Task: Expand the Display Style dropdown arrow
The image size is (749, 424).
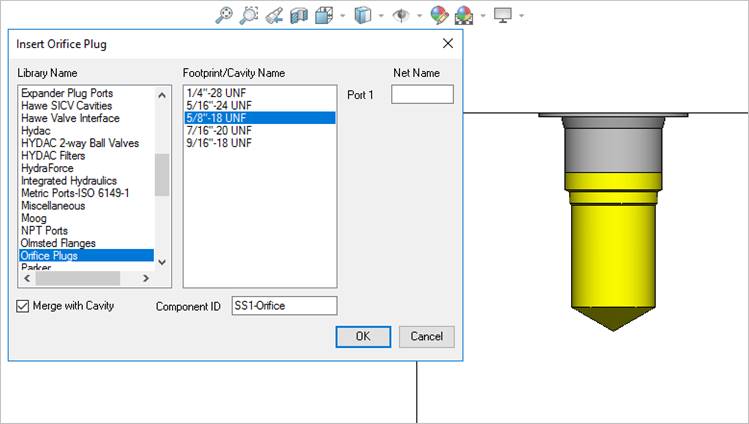Action: (381, 16)
